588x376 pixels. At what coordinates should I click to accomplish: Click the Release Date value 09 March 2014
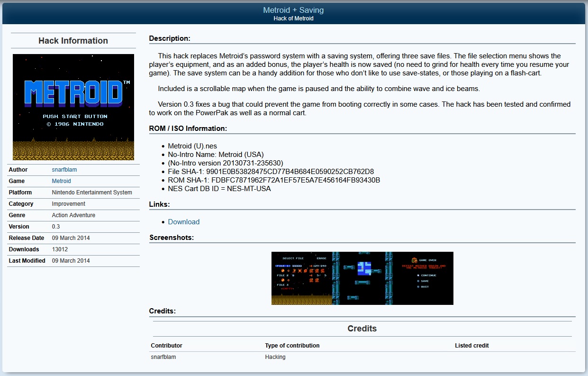point(71,238)
